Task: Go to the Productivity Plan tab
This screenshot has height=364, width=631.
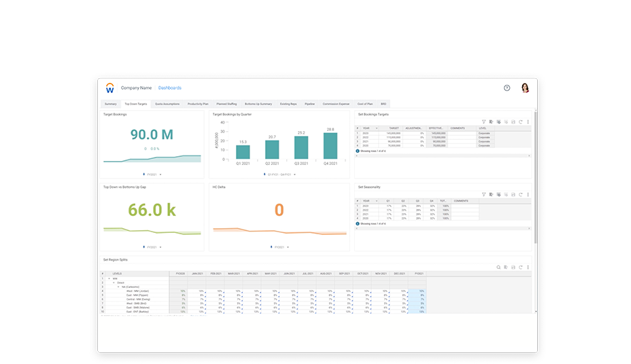Action: pyautogui.click(x=198, y=104)
